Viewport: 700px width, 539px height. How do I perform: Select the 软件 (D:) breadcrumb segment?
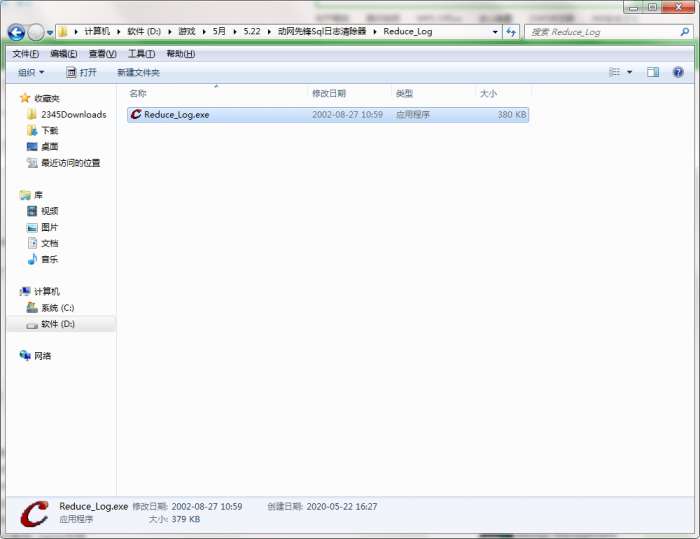pos(144,31)
